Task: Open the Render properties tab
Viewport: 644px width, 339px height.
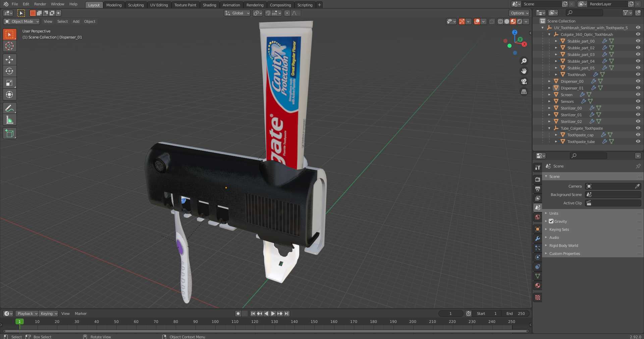Action: click(538, 180)
